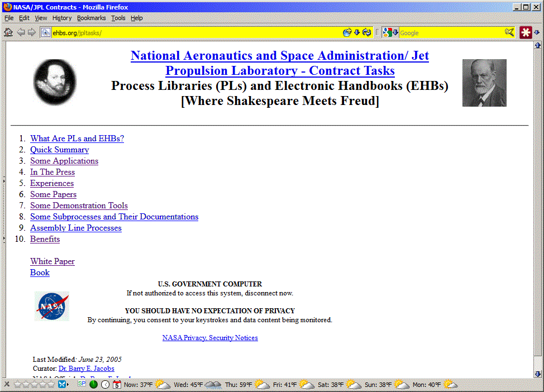The height and width of the screenshot is (392, 544).
Task: Open the Book link
Action: (x=40, y=273)
